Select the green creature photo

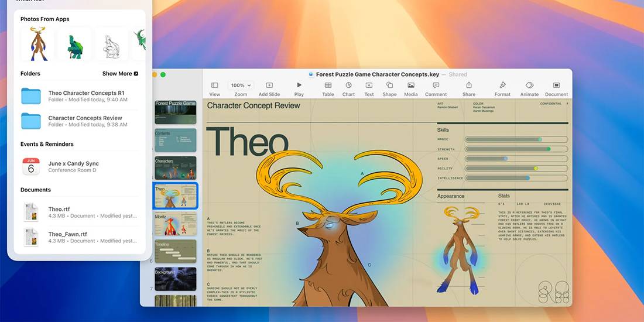(75, 44)
